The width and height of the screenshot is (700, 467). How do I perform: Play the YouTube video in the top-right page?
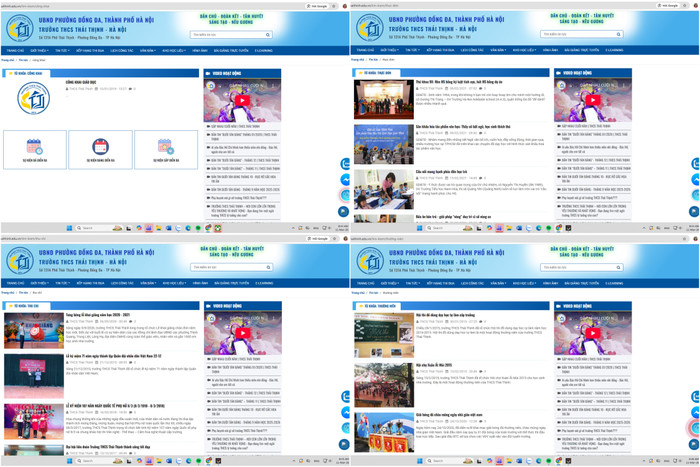pos(592,100)
